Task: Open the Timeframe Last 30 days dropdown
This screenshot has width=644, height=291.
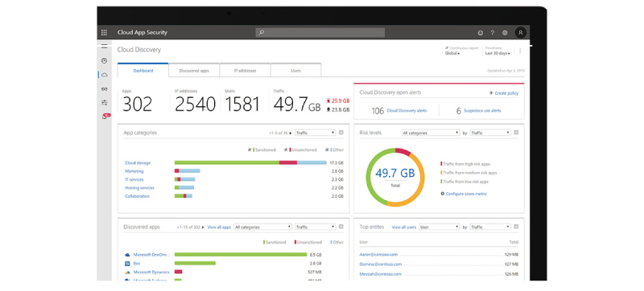Action: click(497, 53)
